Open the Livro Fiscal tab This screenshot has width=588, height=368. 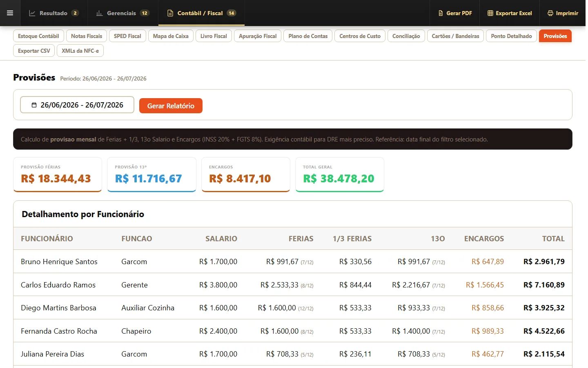tap(214, 36)
